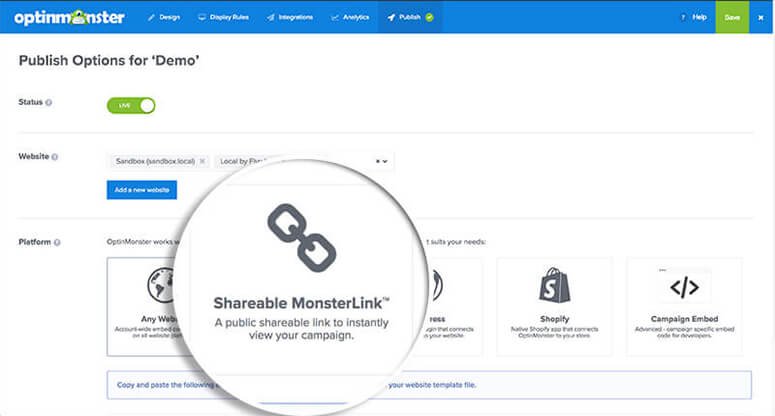Screen dimensions: 775x416
Task: Expand the website selector dropdown arrow
Action: 385,161
